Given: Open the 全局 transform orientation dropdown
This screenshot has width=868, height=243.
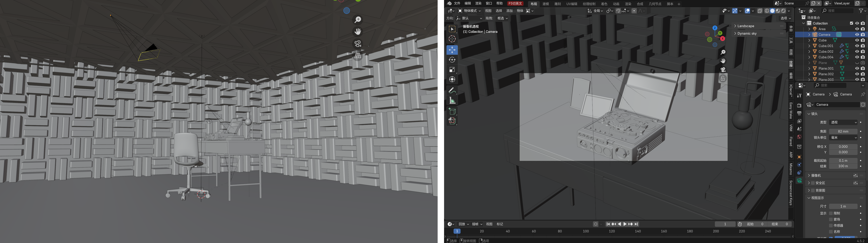Looking at the screenshot, I should click(595, 11).
